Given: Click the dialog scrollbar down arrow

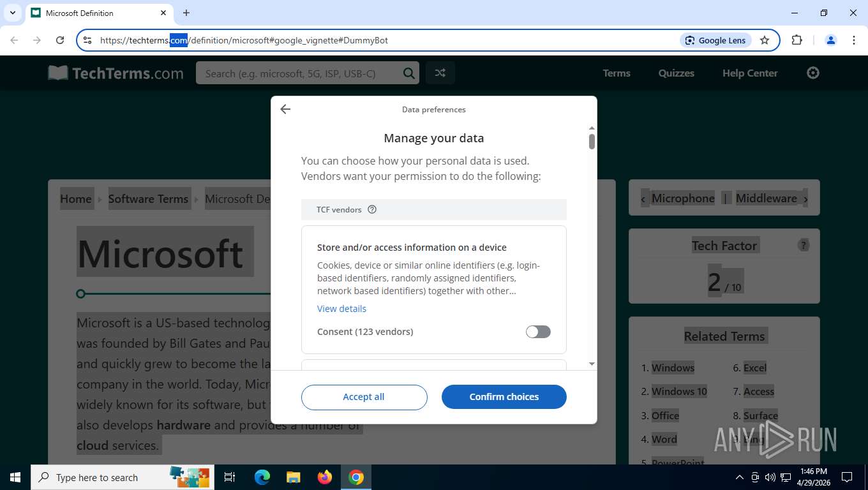Looking at the screenshot, I should [x=592, y=364].
